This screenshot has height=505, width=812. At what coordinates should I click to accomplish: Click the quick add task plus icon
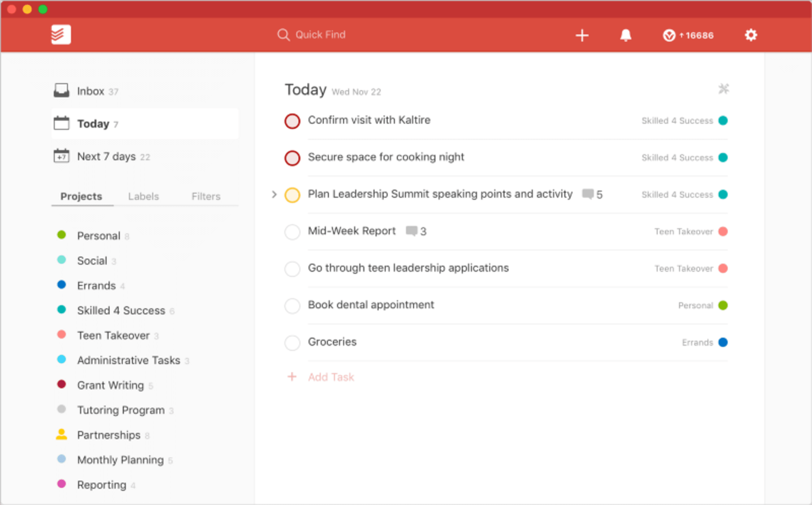pyautogui.click(x=582, y=35)
